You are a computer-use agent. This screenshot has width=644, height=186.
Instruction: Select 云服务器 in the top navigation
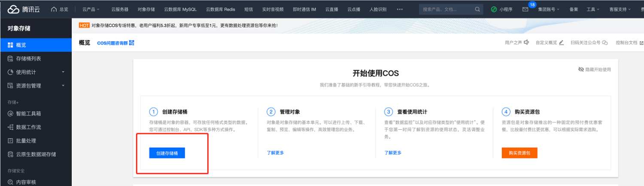pyautogui.click(x=119, y=9)
